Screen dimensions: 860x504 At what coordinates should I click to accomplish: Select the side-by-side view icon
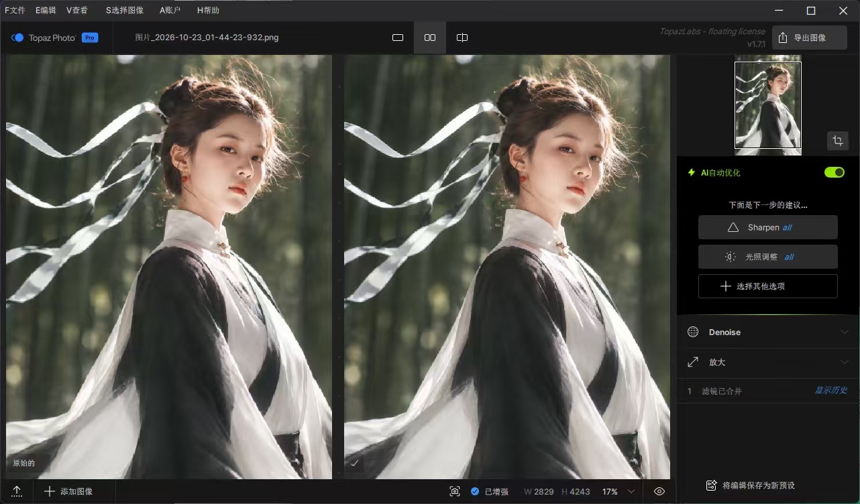click(x=430, y=38)
